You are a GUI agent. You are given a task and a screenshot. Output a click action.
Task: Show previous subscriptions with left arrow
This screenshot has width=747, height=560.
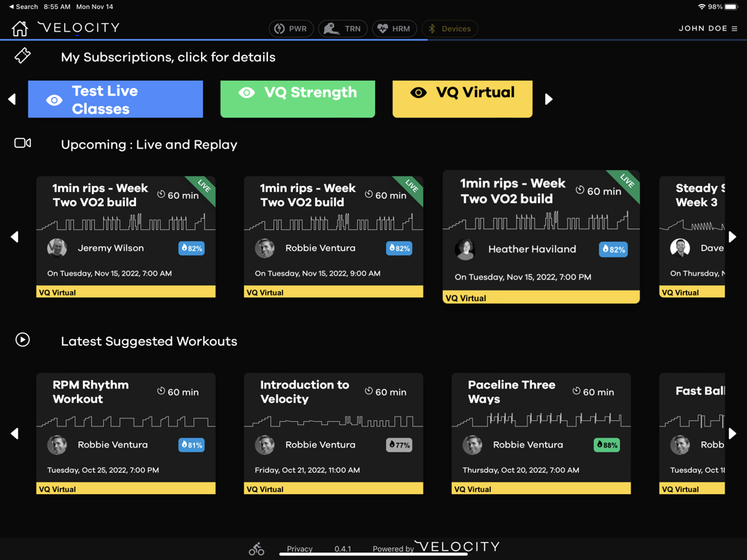click(x=13, y=99)
